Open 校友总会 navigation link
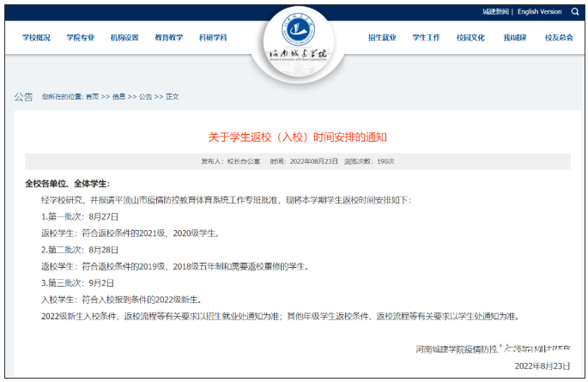The height and width of the screenshot is (382, 588). pos(559,38)
